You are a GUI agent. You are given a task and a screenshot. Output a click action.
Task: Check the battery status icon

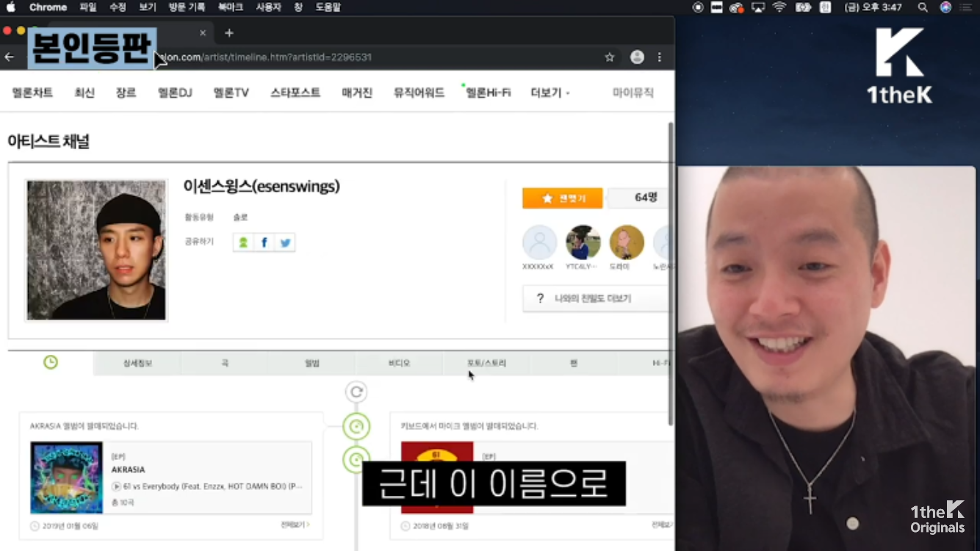tap(803, 7)
